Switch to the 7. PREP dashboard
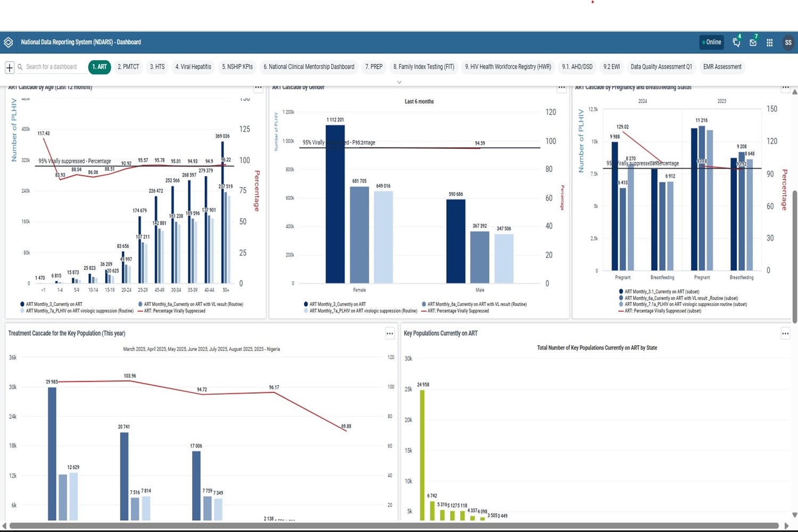This screenshot has width=798, height=532. [x=373, y=67]
